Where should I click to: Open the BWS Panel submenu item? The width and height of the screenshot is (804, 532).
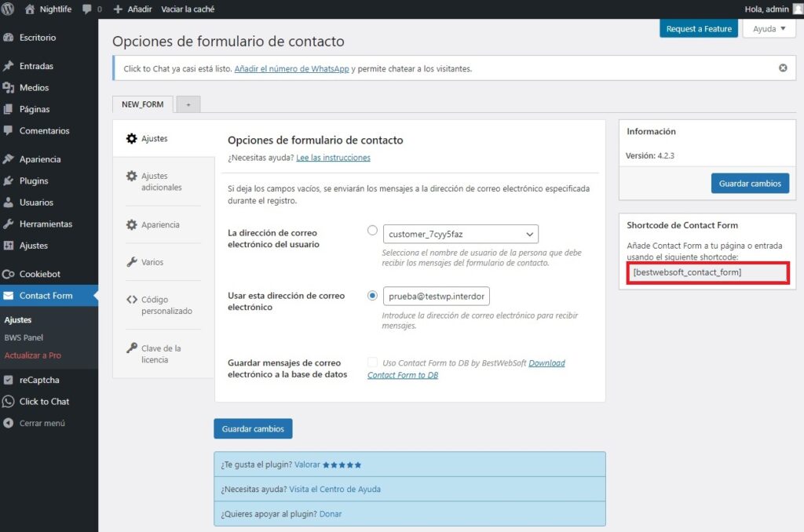coord(24,337)
